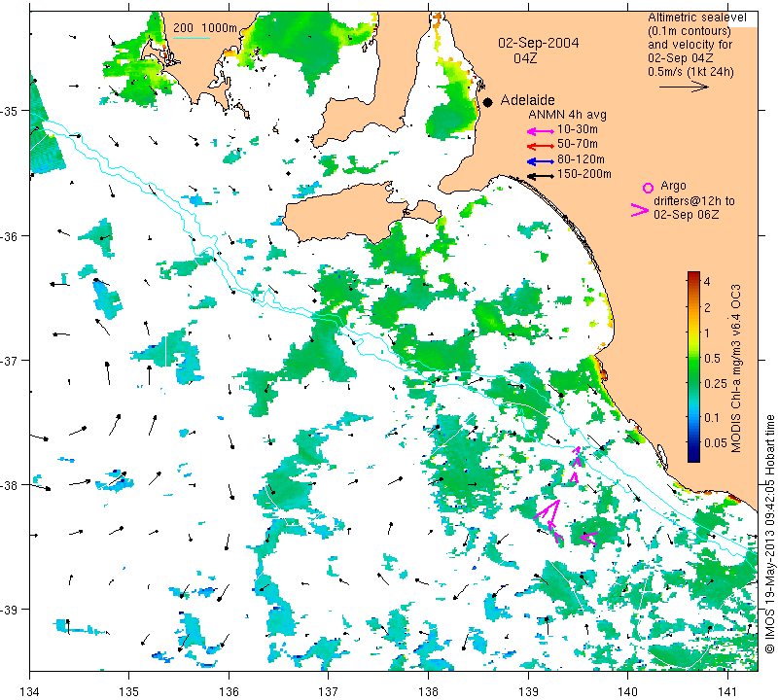Click the black Adelaide city marker dot

(x=488, y=102)
